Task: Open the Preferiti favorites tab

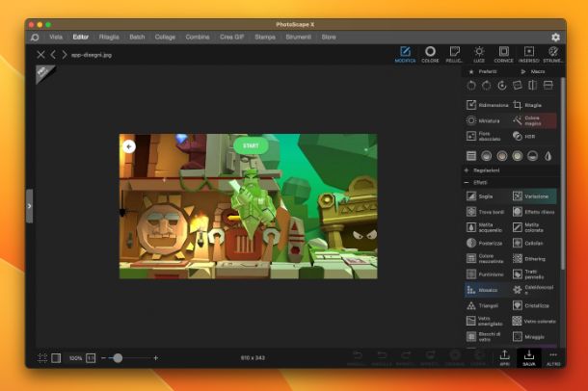Action: (483, 71)
